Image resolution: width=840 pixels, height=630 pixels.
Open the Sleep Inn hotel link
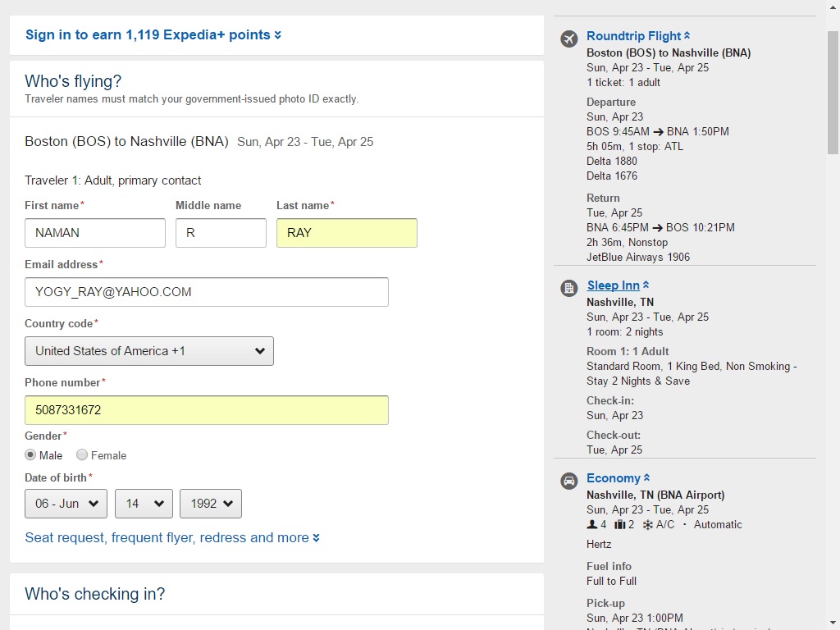coord(613,285)
